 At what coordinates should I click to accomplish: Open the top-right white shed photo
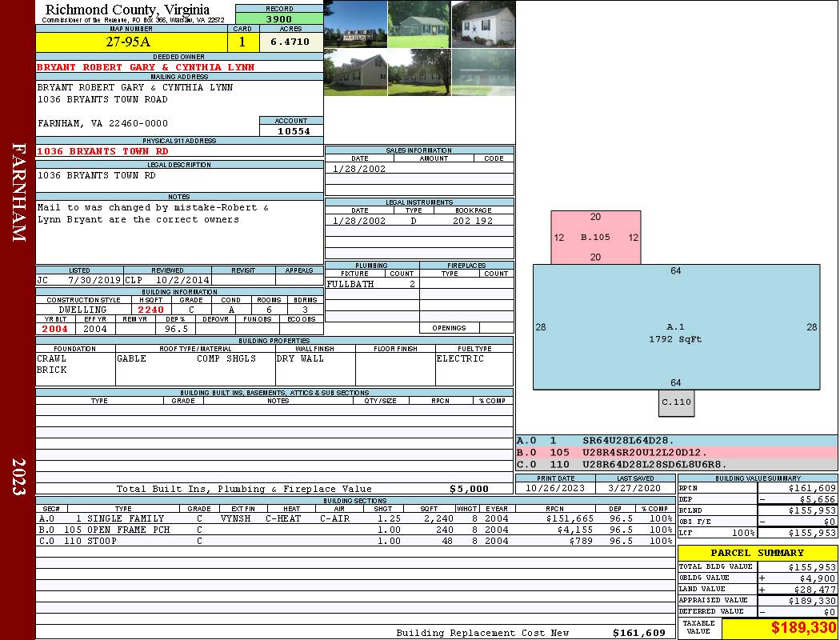(483, 24)
